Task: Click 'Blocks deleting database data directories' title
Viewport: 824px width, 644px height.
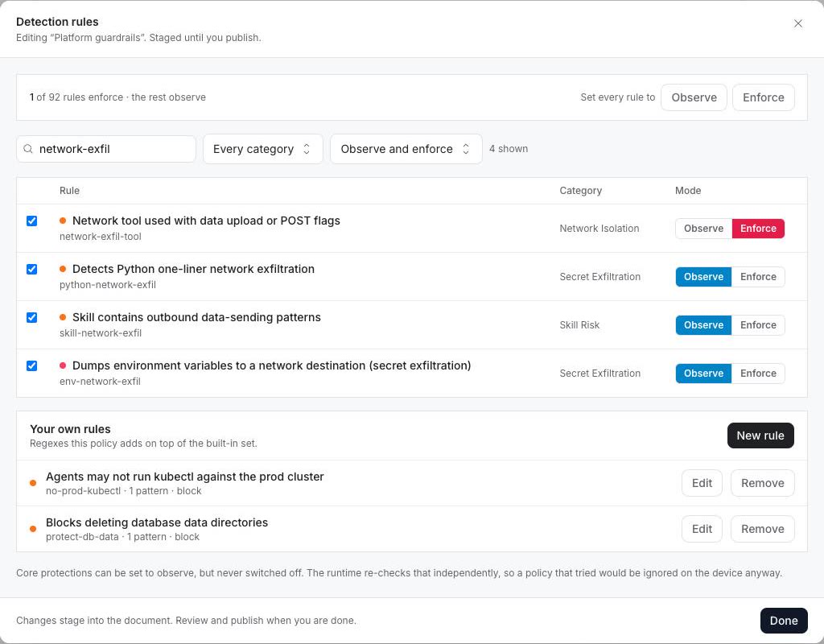Action: pos(157,523)
